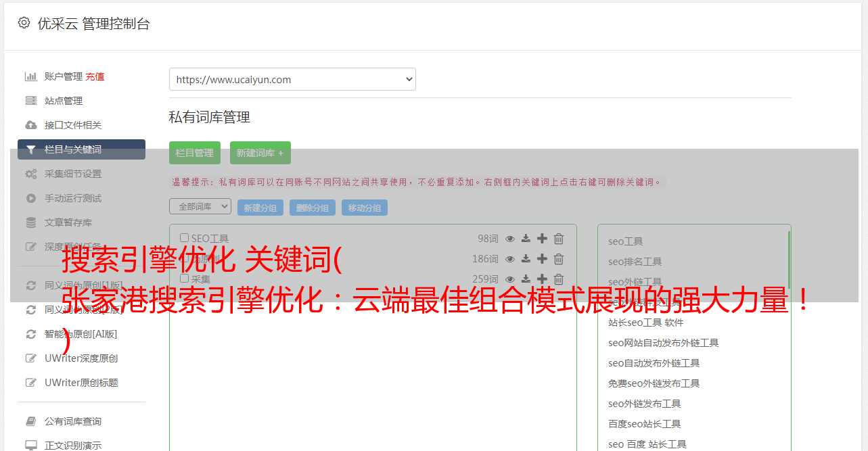The height and width of the screenshot is (451, 868).
Task: Click the edit icon next to UWriter原创标题
Action: pyautogui.click(x=30, y=383)
